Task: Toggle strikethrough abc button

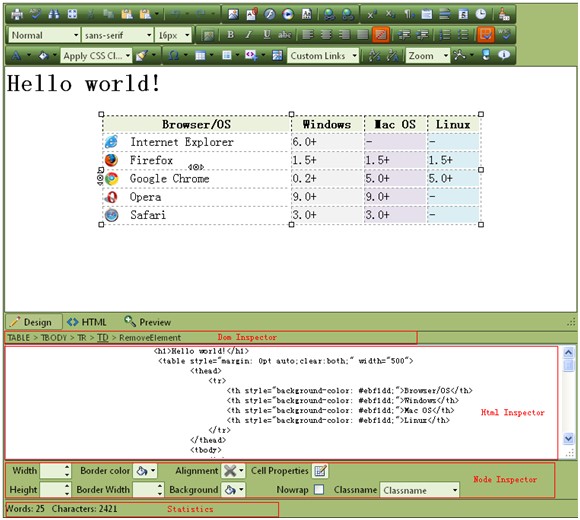Action: click(x=285, y=35)
